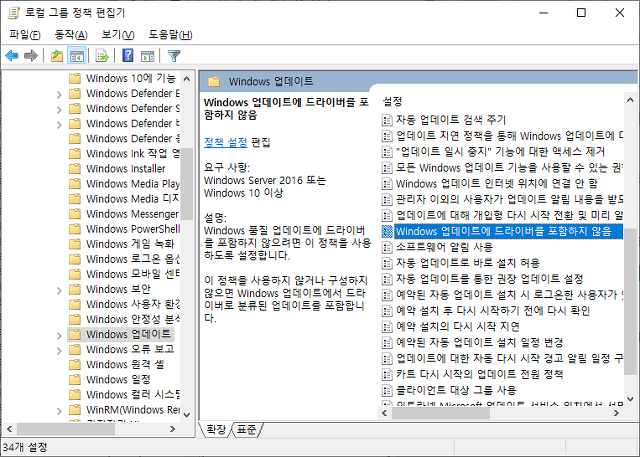The image size is (640, 457).
Task: Open the 정책 설정 edit link
Action: 225,142
